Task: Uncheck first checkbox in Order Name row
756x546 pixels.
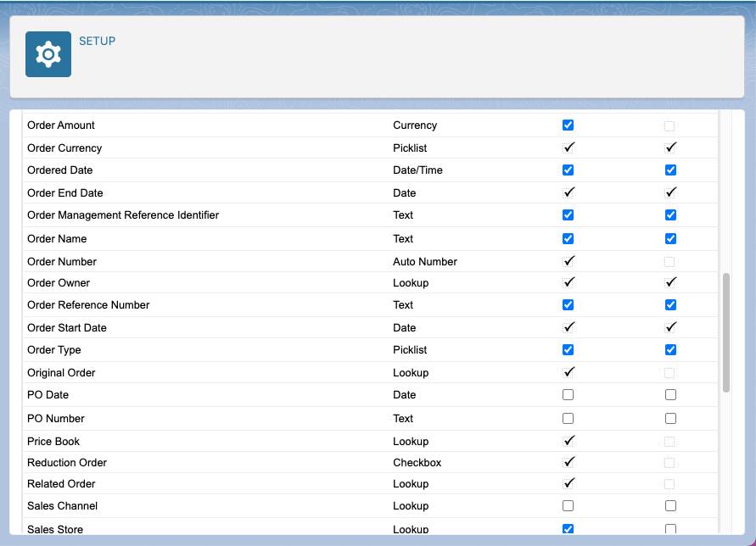Action: click(568, 238)
